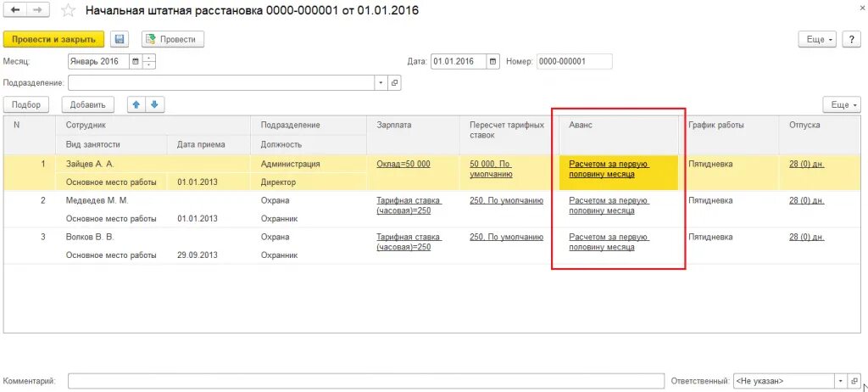Image resolution: width=868 pixels, height=392 pixels.
Task: Select employee Зайцев А. А.
Action: (x=90, y=164)
